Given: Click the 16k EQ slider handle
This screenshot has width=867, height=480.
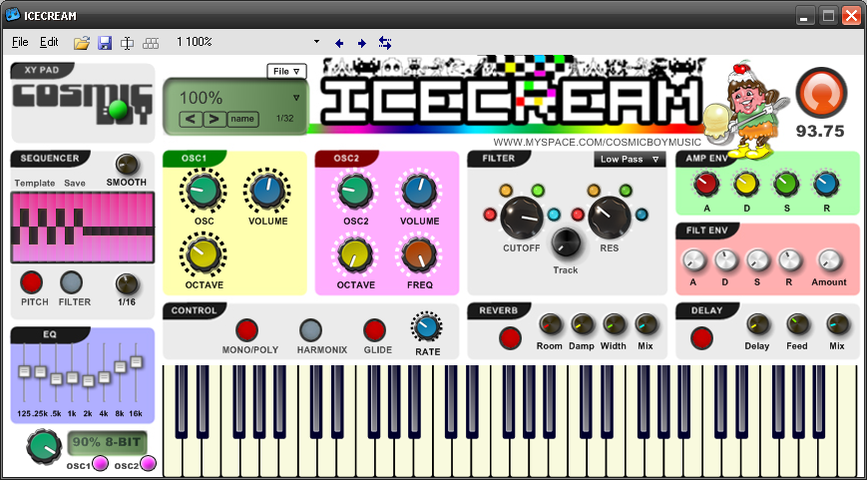Looking at the screenshot, I should (137, 362).
